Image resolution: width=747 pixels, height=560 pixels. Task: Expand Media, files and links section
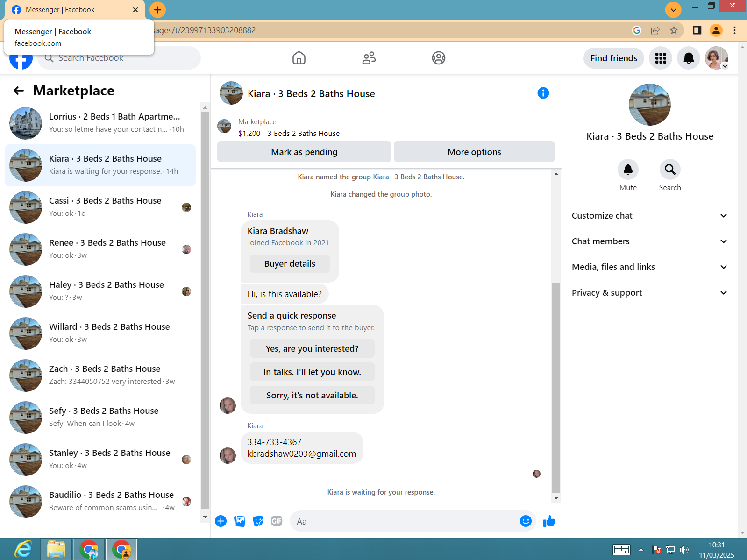coord(649,267)
